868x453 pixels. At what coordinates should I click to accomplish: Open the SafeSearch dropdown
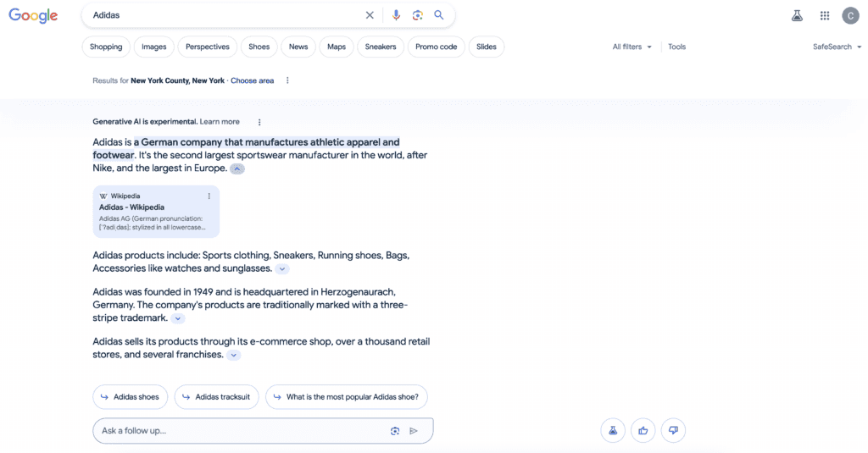[836, 47]
